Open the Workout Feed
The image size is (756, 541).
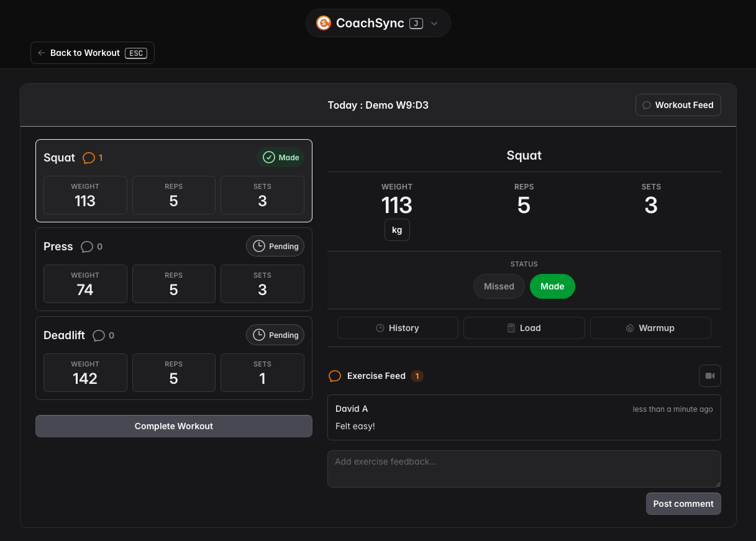coord(678,104)
